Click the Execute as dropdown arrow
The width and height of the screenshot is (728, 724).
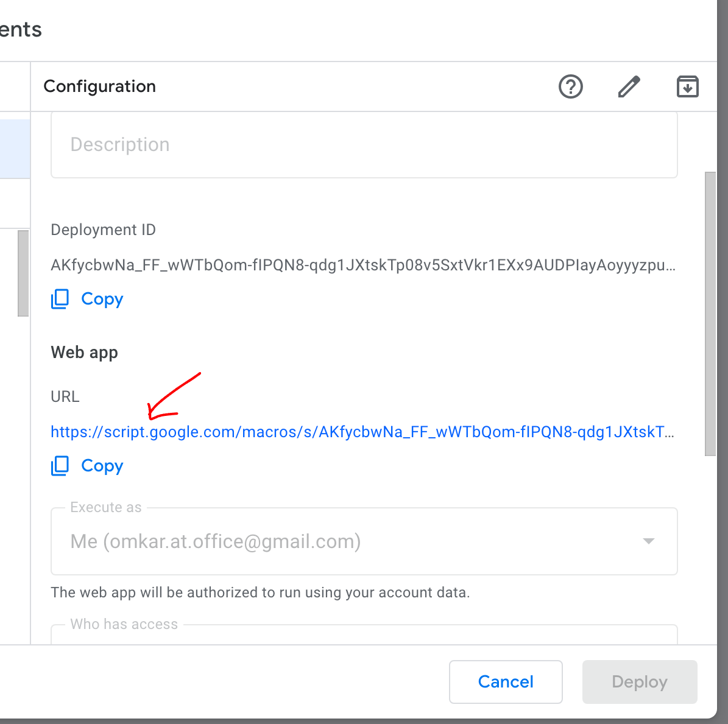click(x=649, y=541)
